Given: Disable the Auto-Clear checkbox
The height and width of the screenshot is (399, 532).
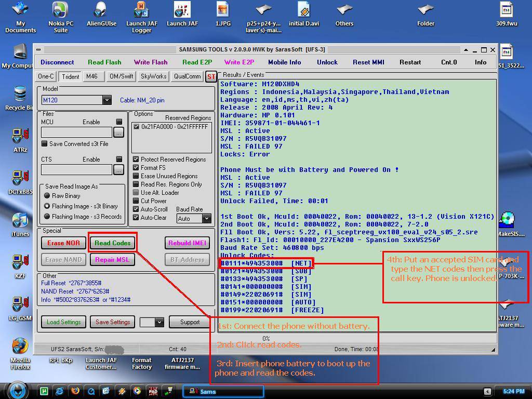Looking at the screenshot, I should pos(136,218).
